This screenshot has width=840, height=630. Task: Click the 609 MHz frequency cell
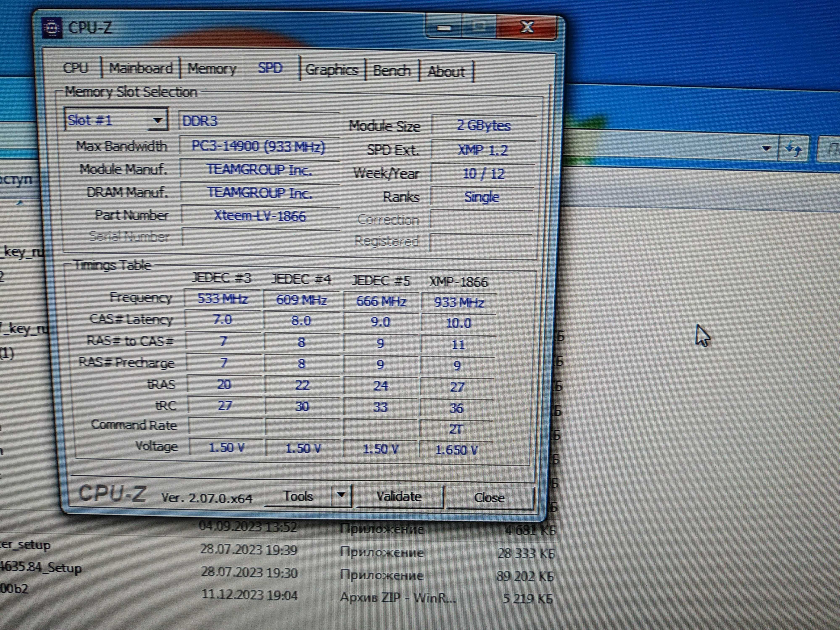302,300
